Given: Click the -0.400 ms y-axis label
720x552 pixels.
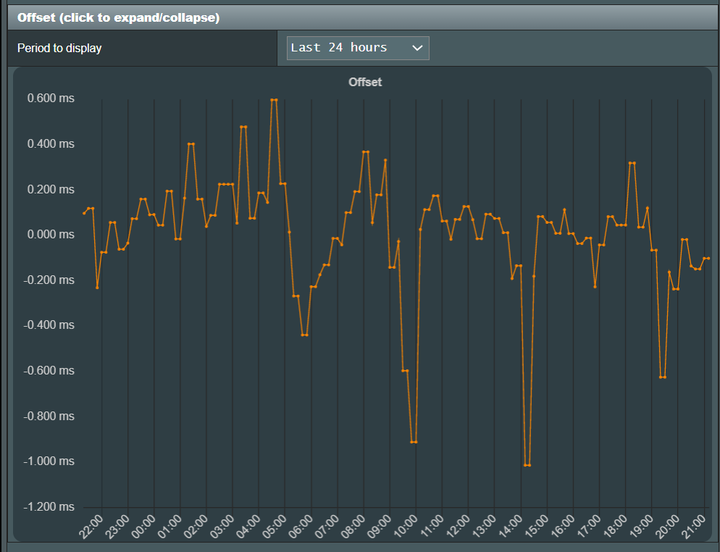Looking at the screenshot, I should click(49, 325).
